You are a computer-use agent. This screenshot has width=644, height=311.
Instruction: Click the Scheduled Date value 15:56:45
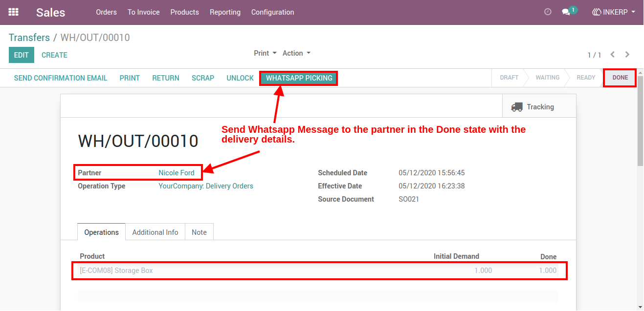433,173
